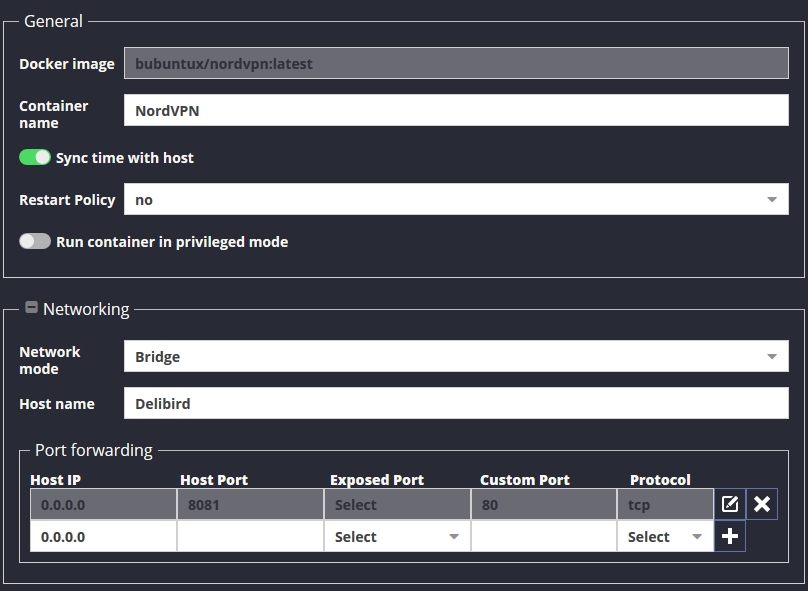The height and width of the screenshot is (591, 808).
Task: Enable Run container in privileged mode
Action: coord(35,241)
